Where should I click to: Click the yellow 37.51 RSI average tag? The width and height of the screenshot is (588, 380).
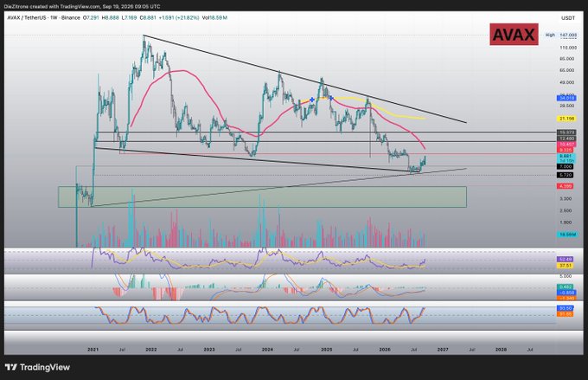566,266
